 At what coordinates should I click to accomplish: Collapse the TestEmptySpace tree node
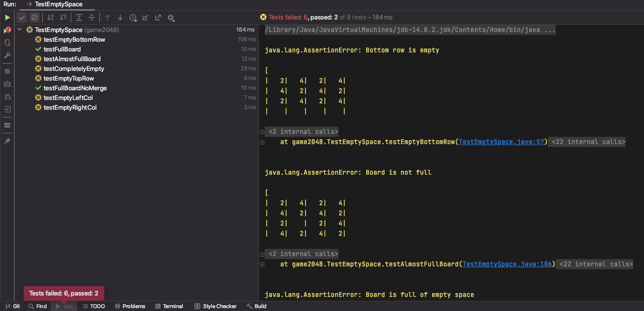pos(19,30)
